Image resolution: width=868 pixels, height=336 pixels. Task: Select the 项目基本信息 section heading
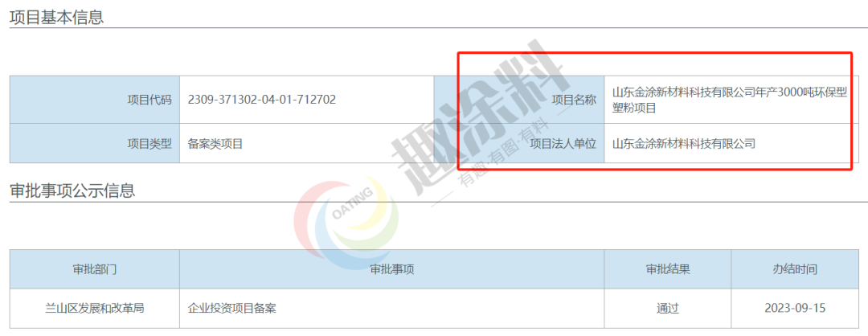tap(56, 17)
